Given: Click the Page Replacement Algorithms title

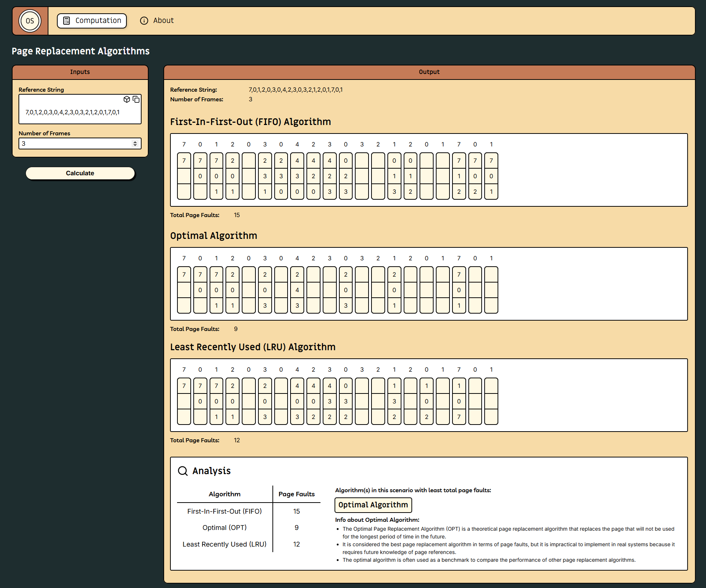Looking at the screenshot, I should tap(81, 51).
